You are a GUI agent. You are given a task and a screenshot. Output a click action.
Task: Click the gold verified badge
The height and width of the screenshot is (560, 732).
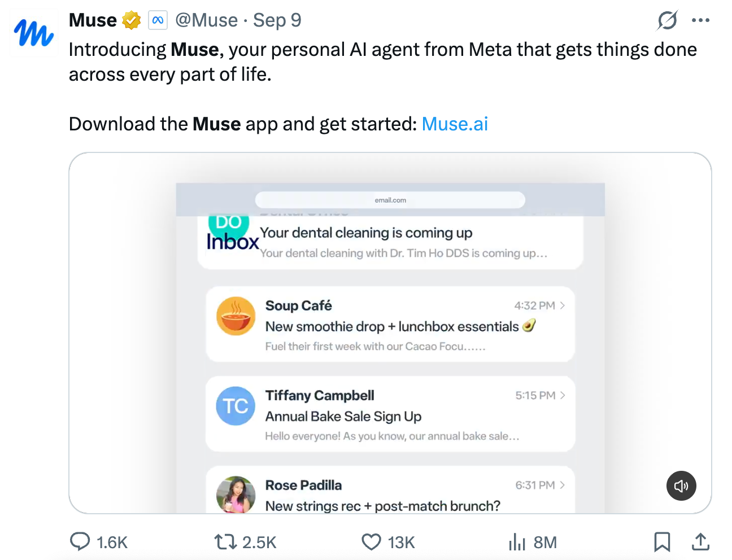[132, 21]
